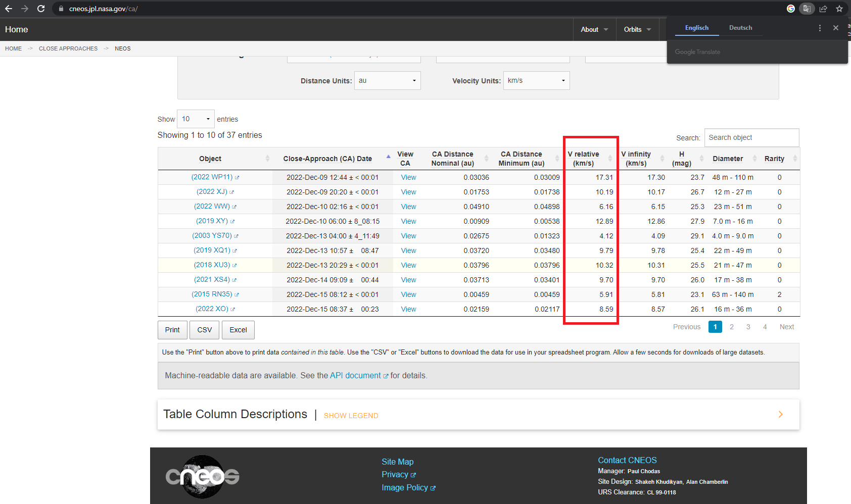Close the Google Translate popup

(836, 28)
